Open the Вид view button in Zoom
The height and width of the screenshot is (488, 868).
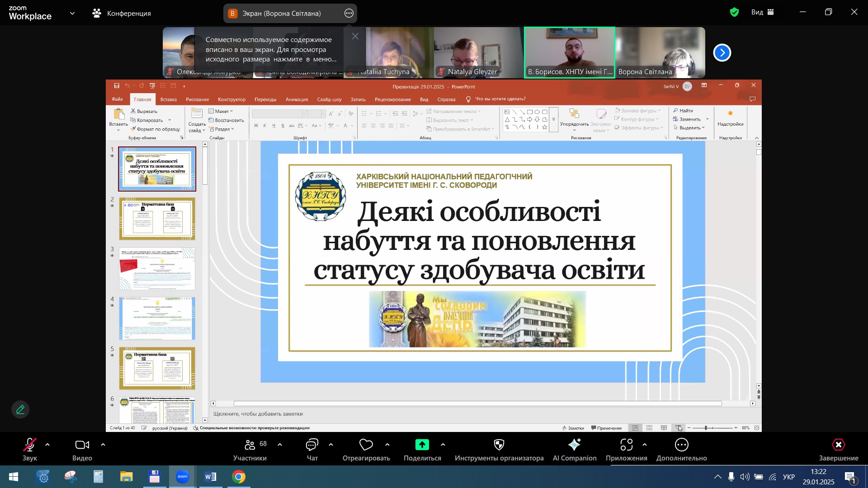pos(763,13)
